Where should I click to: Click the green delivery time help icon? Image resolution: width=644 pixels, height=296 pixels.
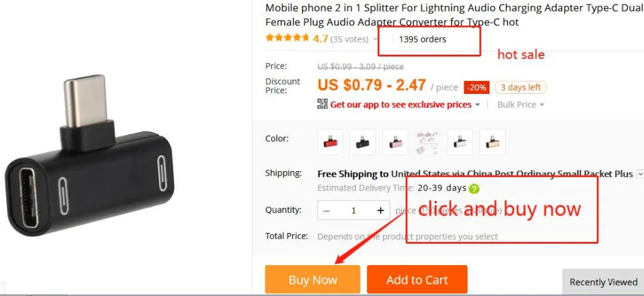pos(475,189)
